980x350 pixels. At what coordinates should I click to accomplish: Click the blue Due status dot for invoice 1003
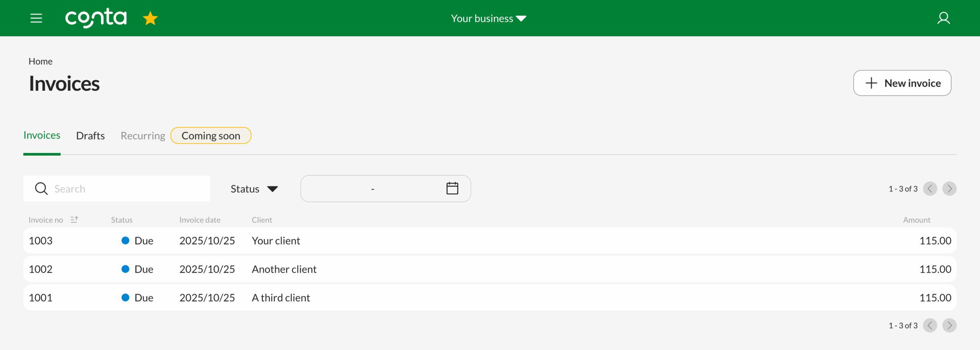tap(125, 240)
